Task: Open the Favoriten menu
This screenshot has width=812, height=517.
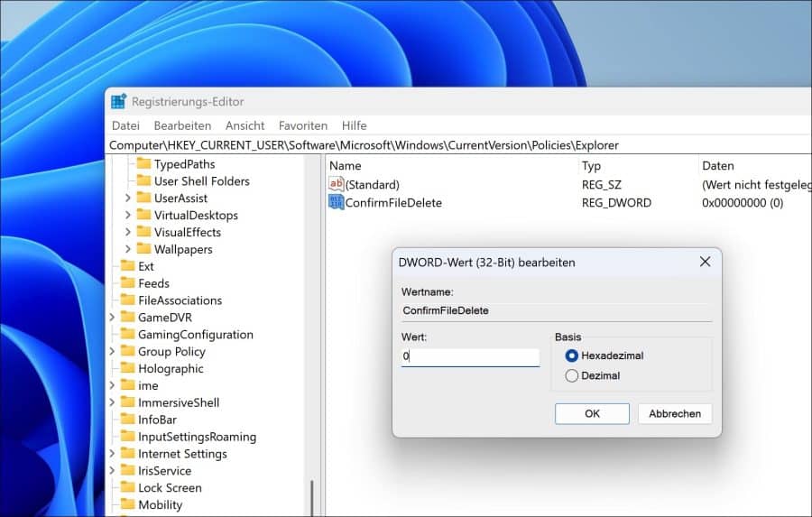Action: pos(302,125)
